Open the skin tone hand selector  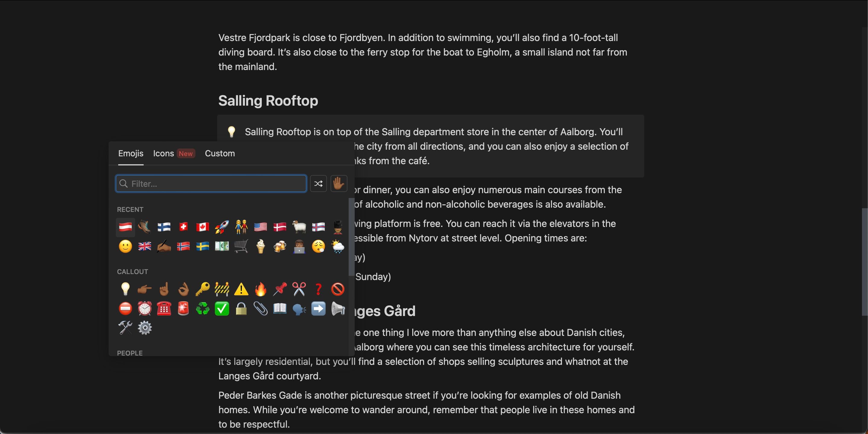[x=338, y=183]
